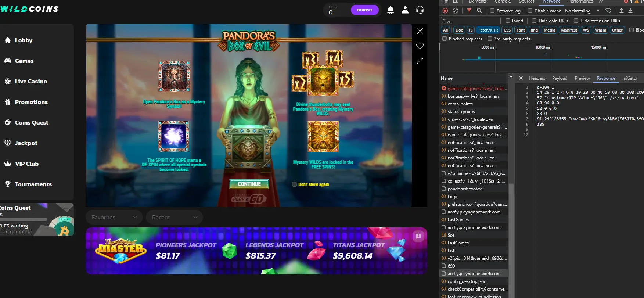Click the Pioneers Jackpot green gem
This screenshot has width=644, height=298.
pyautogui.click(x=230, y=251)
